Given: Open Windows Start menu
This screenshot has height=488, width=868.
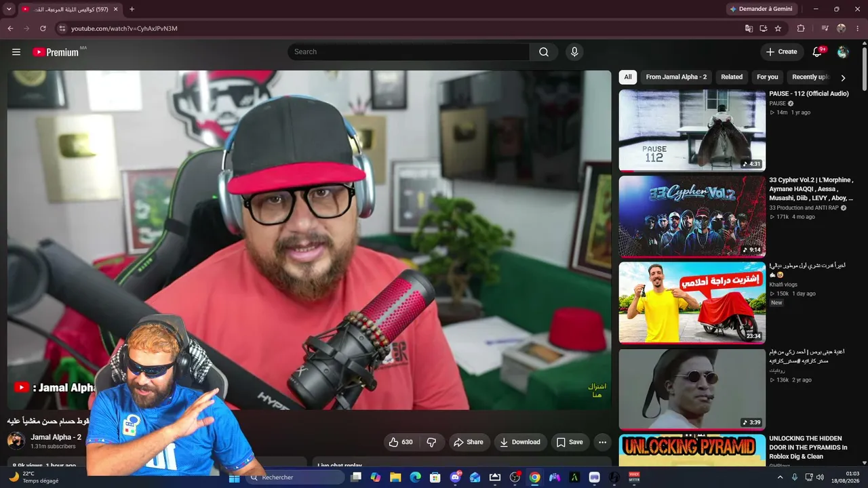Looking at the screenshot, I should click(x=234, y=478).
